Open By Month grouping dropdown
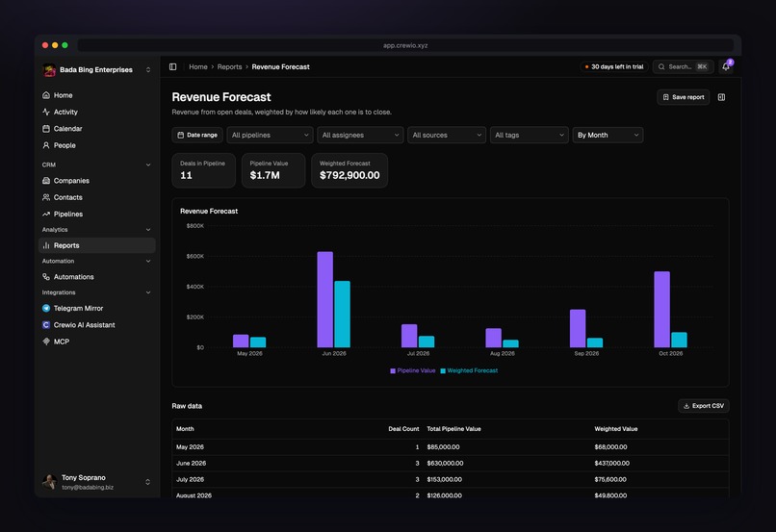Image resolution: width=776 pixels, height=532 pixels. point(608,135)
